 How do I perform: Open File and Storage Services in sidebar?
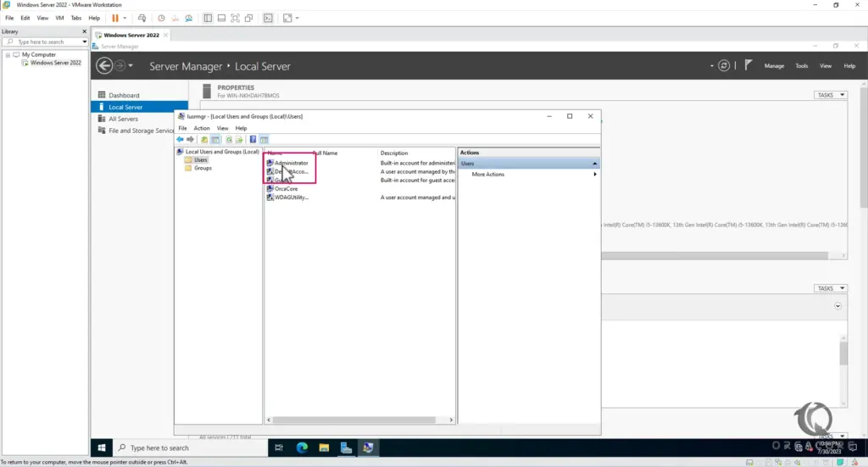[136, 131]
